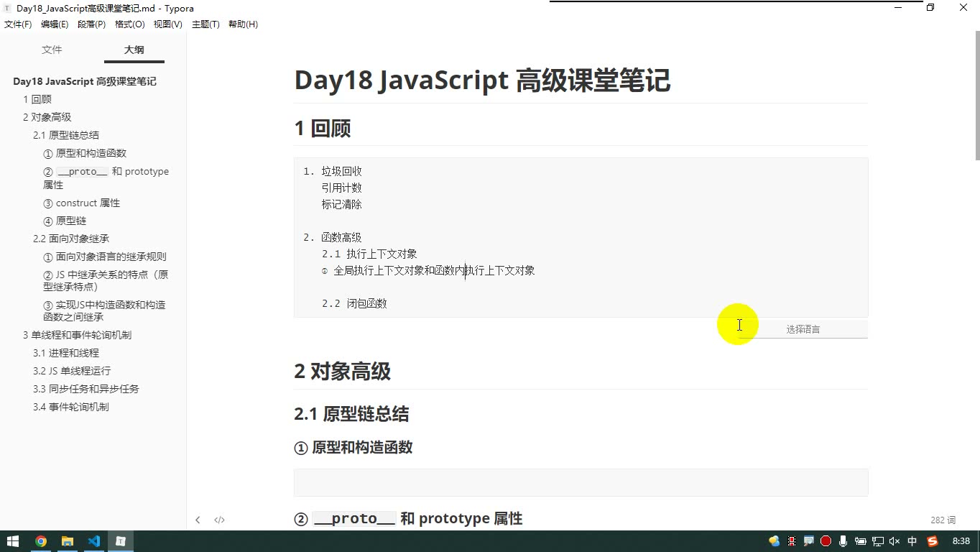Switch the Chinese input mode indicator
Image resolution: width=980 pixels, height=552 pixels.
tap(912, 541)
